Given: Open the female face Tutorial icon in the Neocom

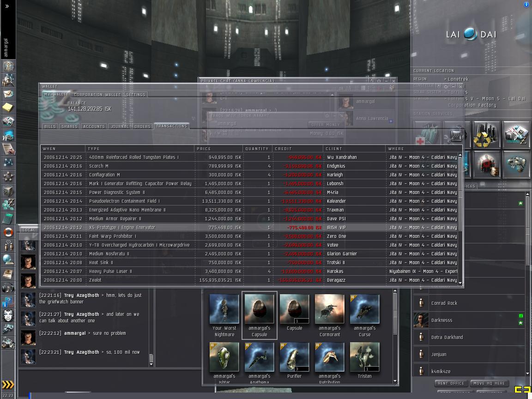Looking at the screenshot, I should pos(8,316).
